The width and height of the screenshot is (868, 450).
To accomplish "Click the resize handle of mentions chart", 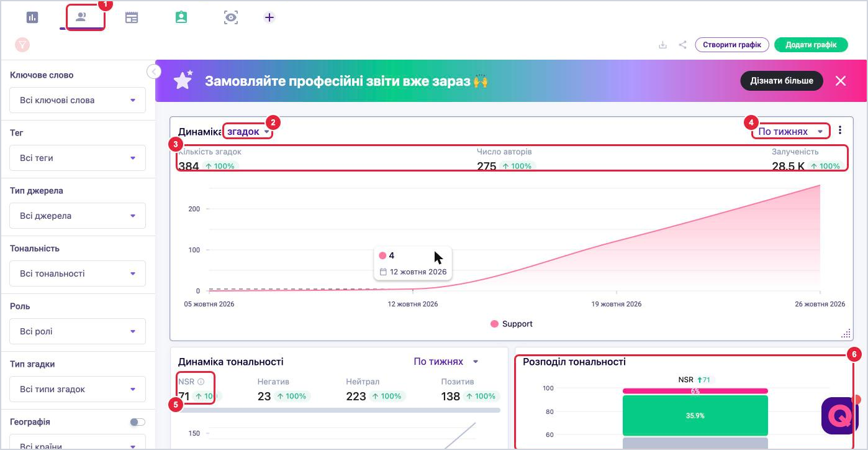I will (846, 334).
